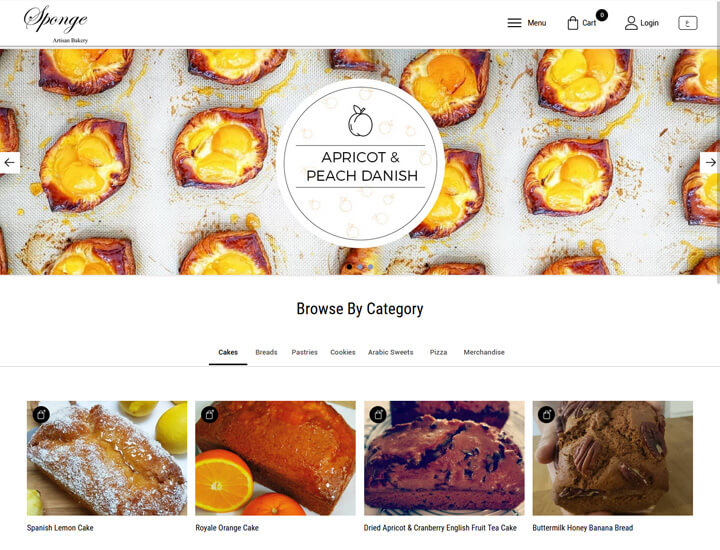Click the Apricot & Peach Danish banner badge
Viewport: 720px width, 550px height.
click(360, 163)
